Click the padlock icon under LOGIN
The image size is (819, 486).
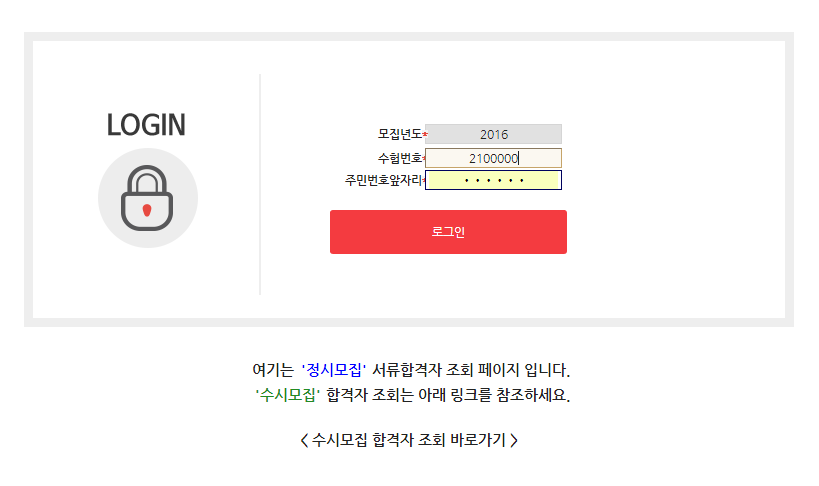147,198
